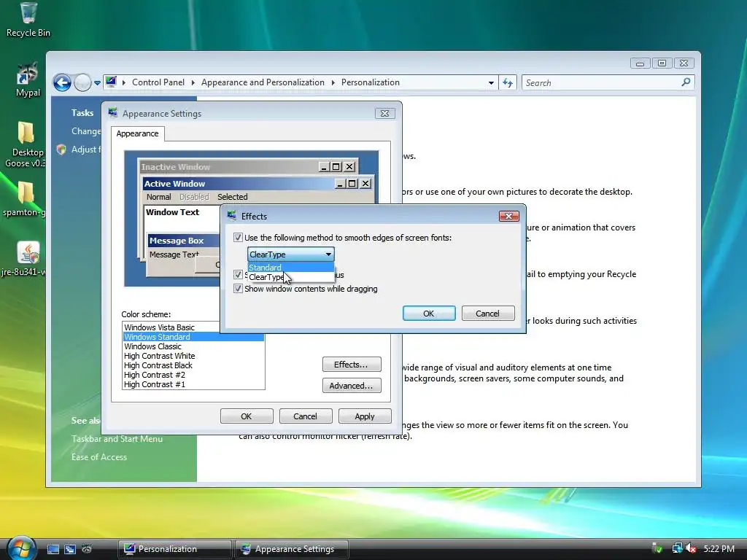Image resolution: width=747 pixels, height=560 pixels.
Task: Click the 5:22 PM taskbar clock
Action: click(719, 548)
